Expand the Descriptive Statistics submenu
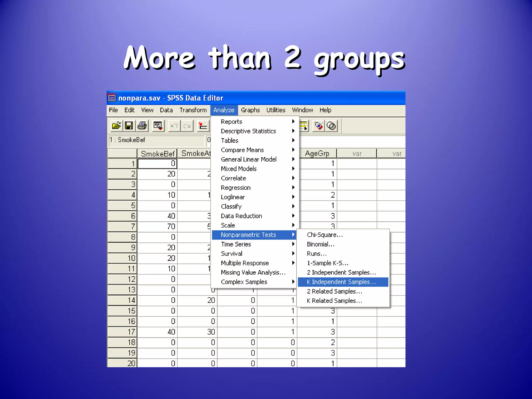Image resolution: width=532 pixels, height=399 pixels. [255, 131]
